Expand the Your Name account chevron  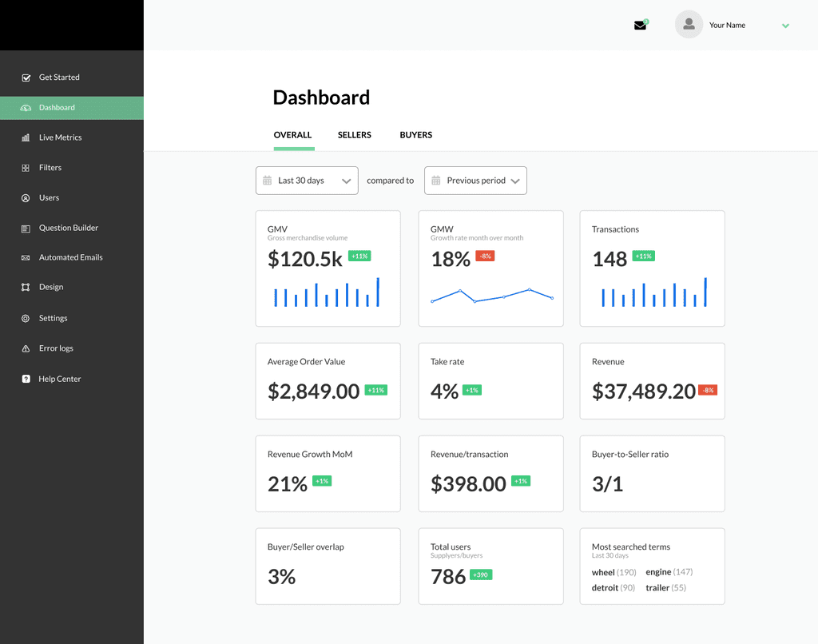[x=785, y=26]
